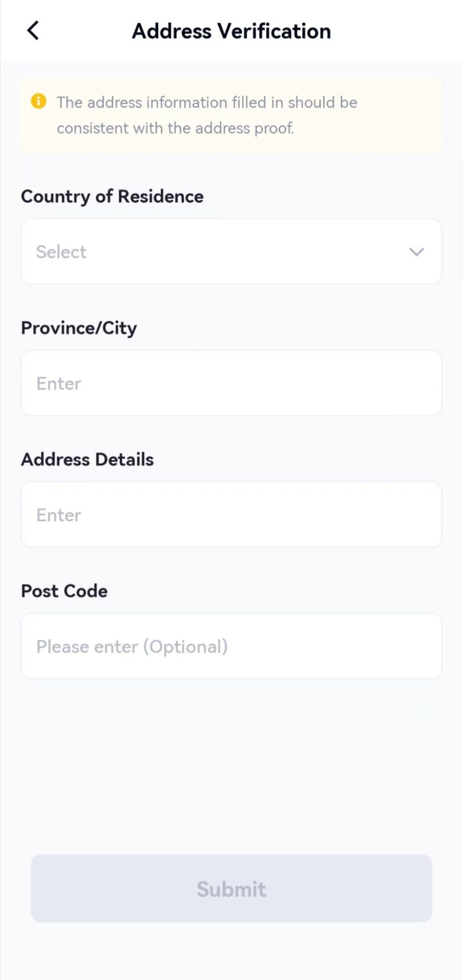Screen dimensions: 463x980
Task: Tap 'Please enter (Optional)' placeholder text
Action: [x=132, y=647]
